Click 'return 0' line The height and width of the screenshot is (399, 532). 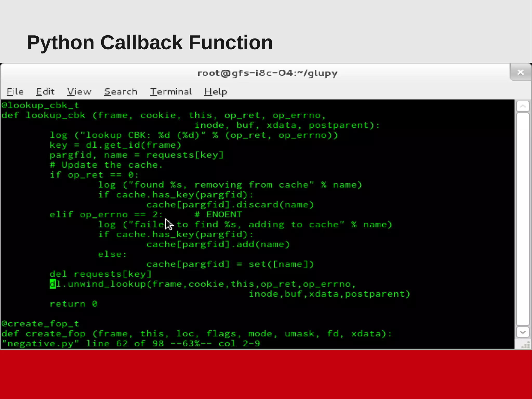(74, 304)
